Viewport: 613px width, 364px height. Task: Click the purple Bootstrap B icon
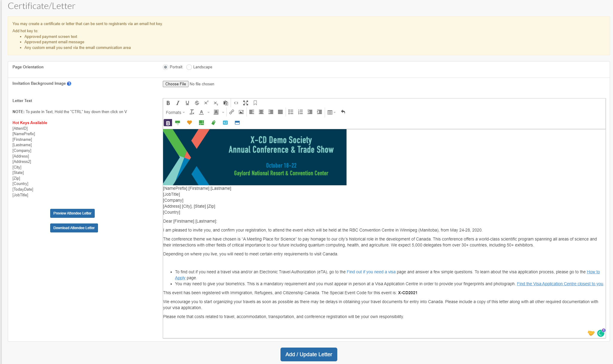tap(168, 123)
